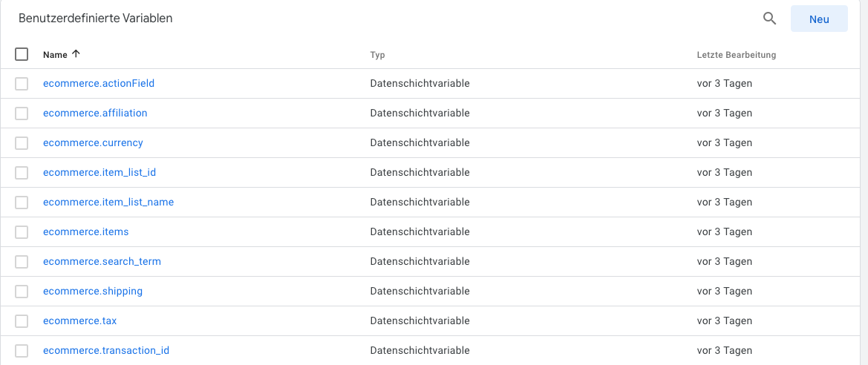Screen dimensions: 868x365
Task: Open the ecommerce.transaction_id variable
Action: 106,350
